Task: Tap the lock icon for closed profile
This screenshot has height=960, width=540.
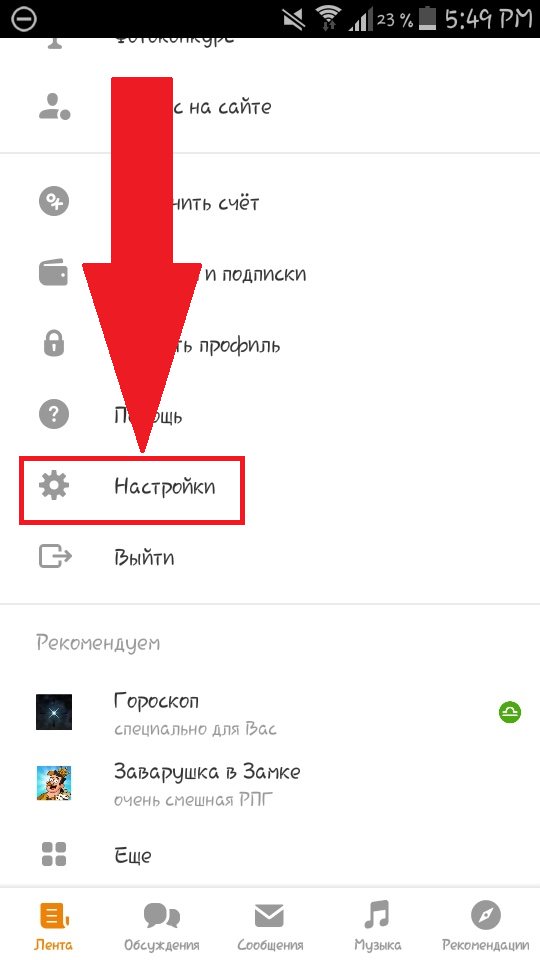Action: tap(54, 342)
